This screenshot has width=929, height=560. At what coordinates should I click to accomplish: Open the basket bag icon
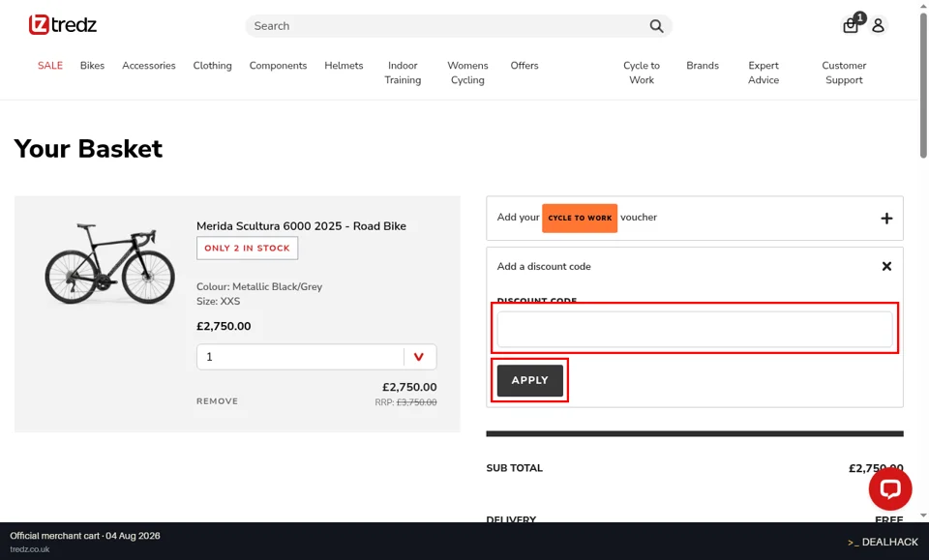click(x=851, y=25)
